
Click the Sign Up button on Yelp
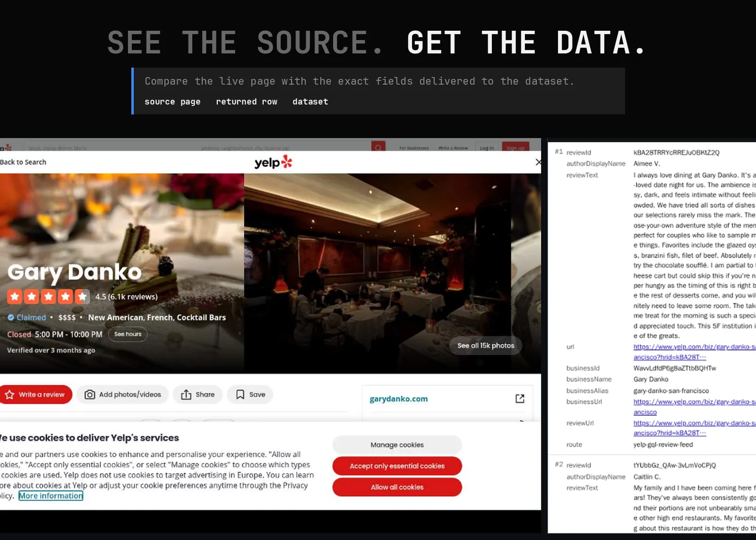point(515,148)
